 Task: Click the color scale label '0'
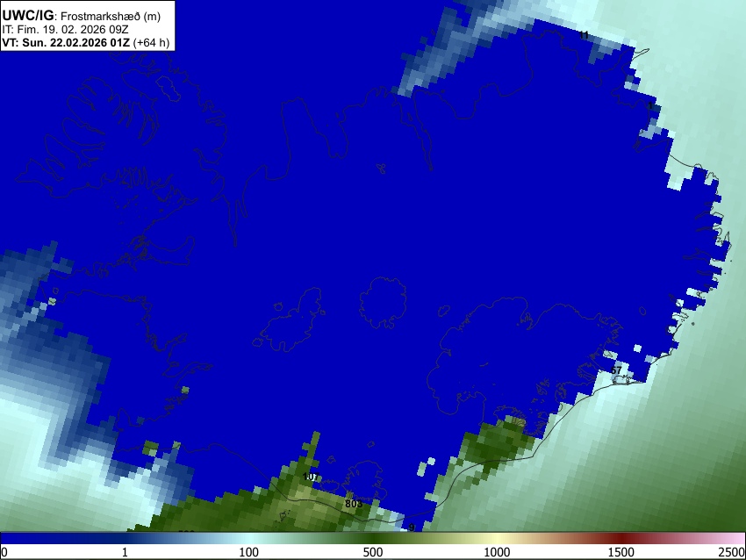click(x=4, y=552)
